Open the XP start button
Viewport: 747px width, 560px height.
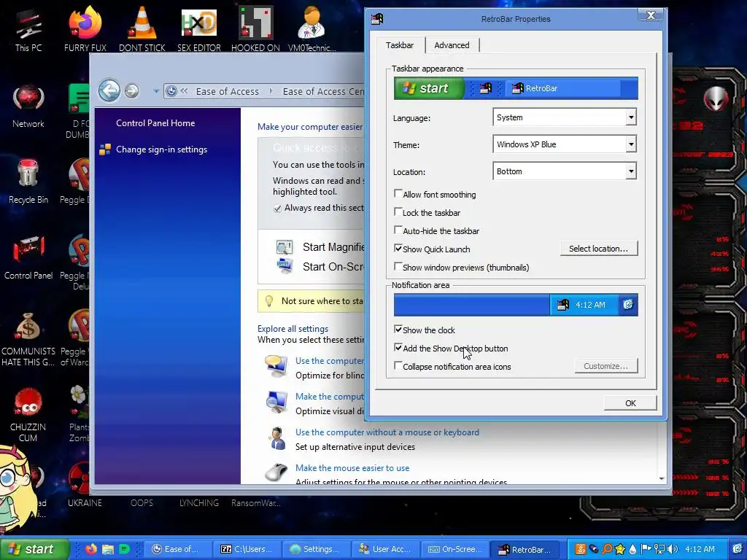pyautogui.click(x=34, y=549)
